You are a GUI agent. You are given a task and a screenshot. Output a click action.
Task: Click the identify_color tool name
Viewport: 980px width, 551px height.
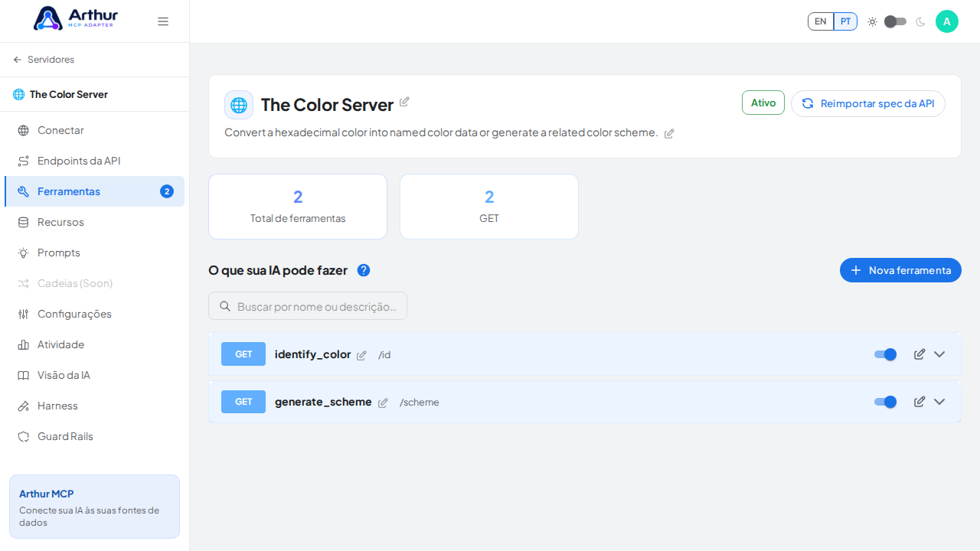[312, 354]
